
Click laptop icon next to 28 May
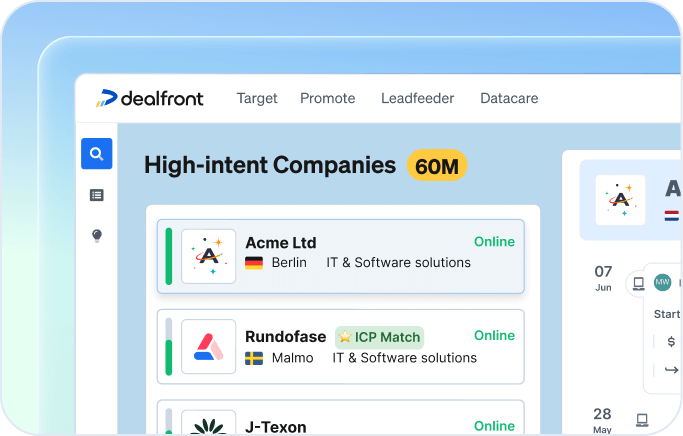click(x=642, y=420)
